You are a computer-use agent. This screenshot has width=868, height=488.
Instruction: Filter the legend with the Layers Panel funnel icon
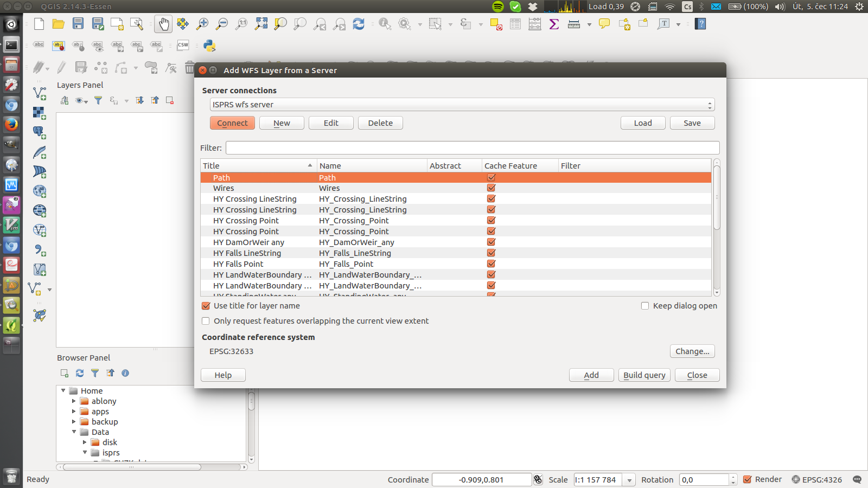point(98,100)
